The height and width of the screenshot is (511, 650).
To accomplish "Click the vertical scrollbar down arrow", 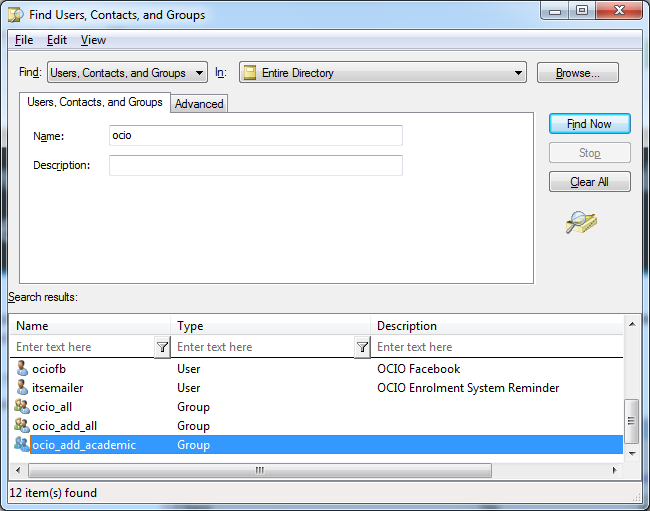I will 632,454.
